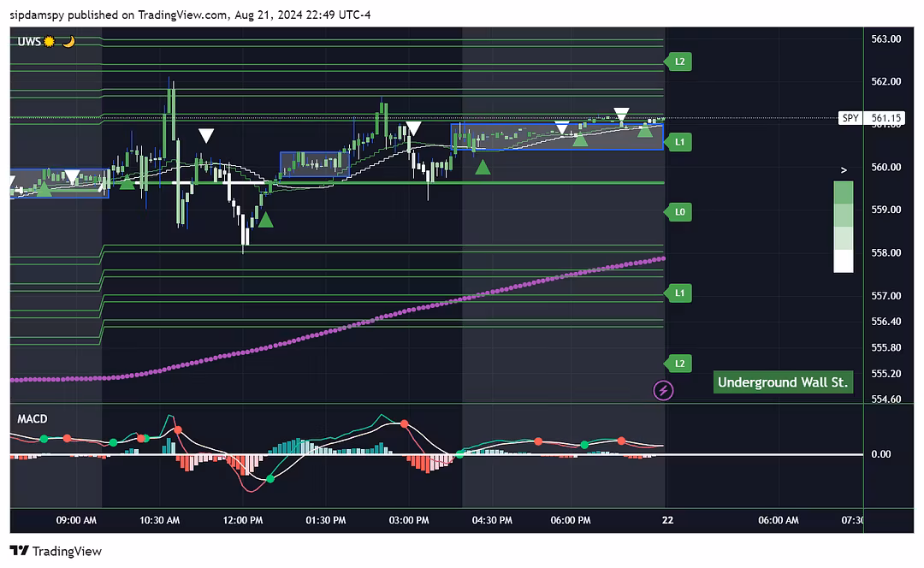Select the topmost L2 level tag
Image resolution: width=924 pixels, height=568 pixels.
(679, 62)
